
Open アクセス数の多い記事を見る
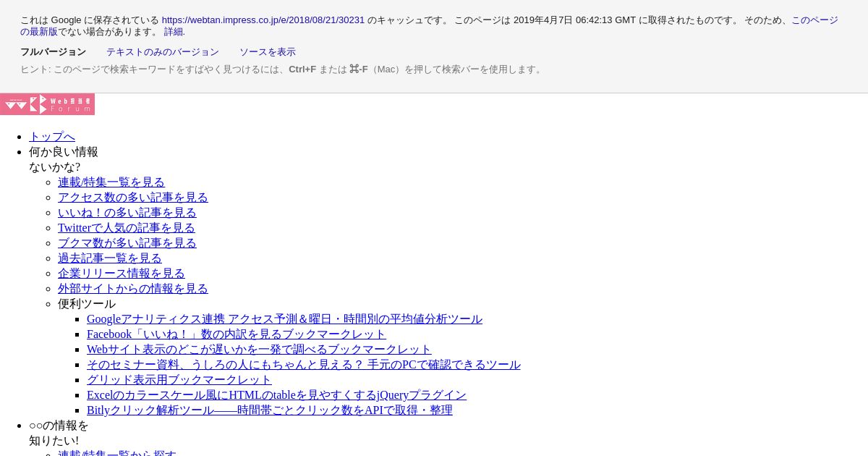pyautogui.click(x=133, y=198)
